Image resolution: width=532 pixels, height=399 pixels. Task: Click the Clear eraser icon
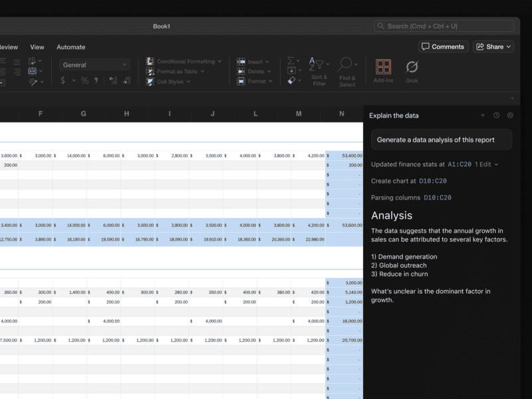(291, 80)
